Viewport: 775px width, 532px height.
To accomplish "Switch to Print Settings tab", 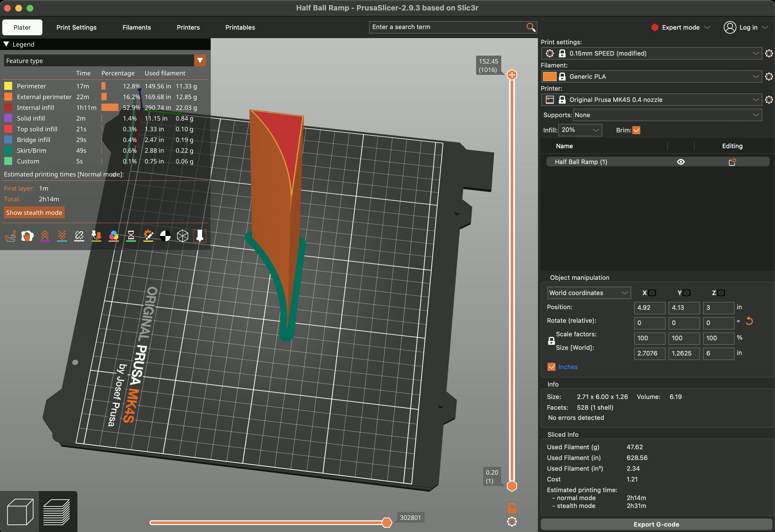I will pos(76,27).
